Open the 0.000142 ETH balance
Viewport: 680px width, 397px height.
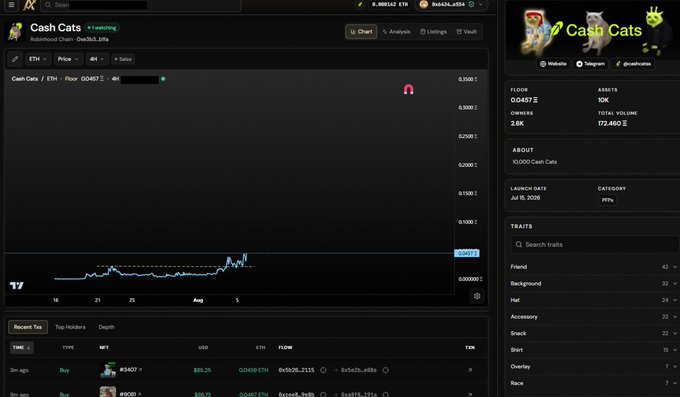390,4
